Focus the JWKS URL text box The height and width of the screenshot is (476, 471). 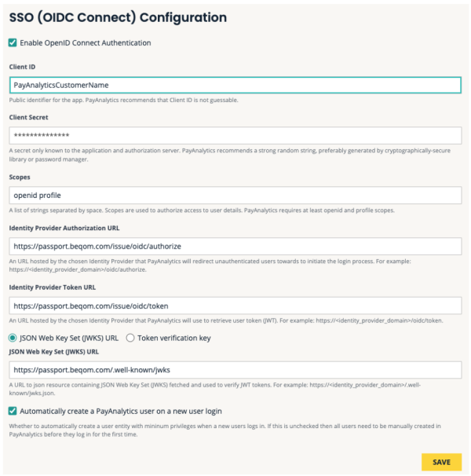tap(235, 368)
